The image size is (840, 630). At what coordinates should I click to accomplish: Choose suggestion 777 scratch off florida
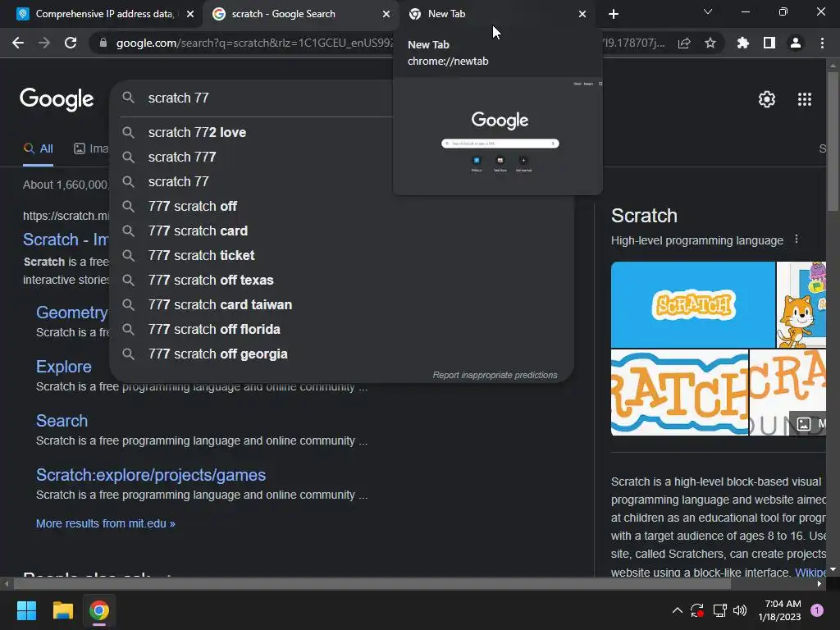(x=342, y=330)
